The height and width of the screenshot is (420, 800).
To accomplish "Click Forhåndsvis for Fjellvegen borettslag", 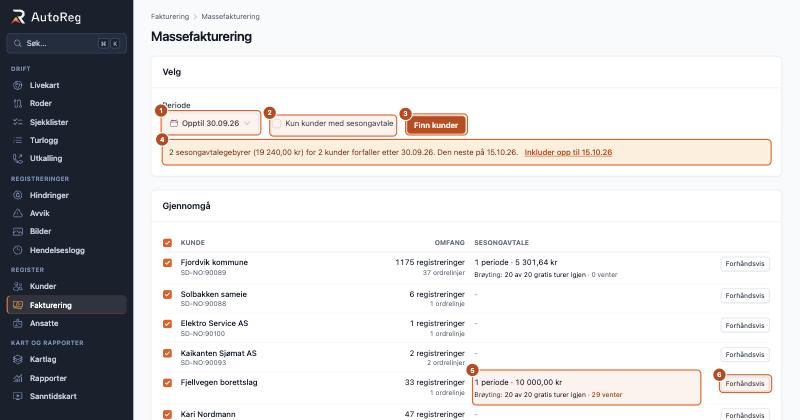I will point(745,383).
